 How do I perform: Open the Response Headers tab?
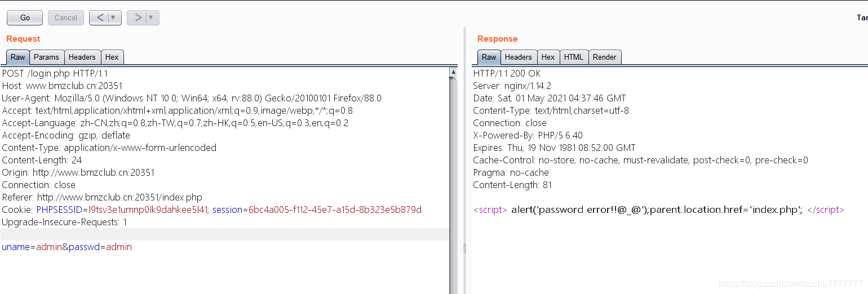(x=519, y=57)
